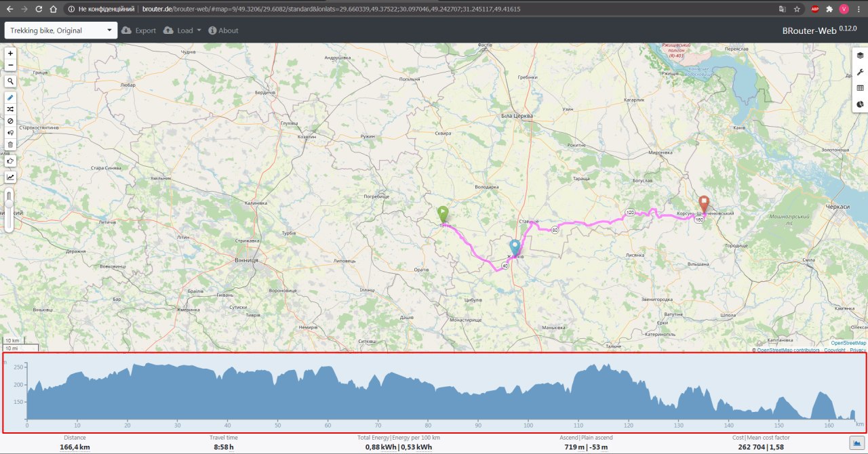
Task: Open the extensions puzzle menu
Action: 829,9
